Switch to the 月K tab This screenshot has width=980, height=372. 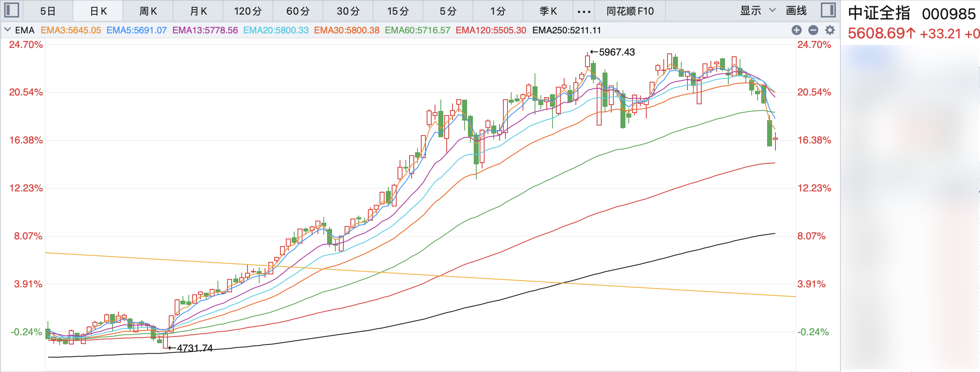click(x=198, y=11)
